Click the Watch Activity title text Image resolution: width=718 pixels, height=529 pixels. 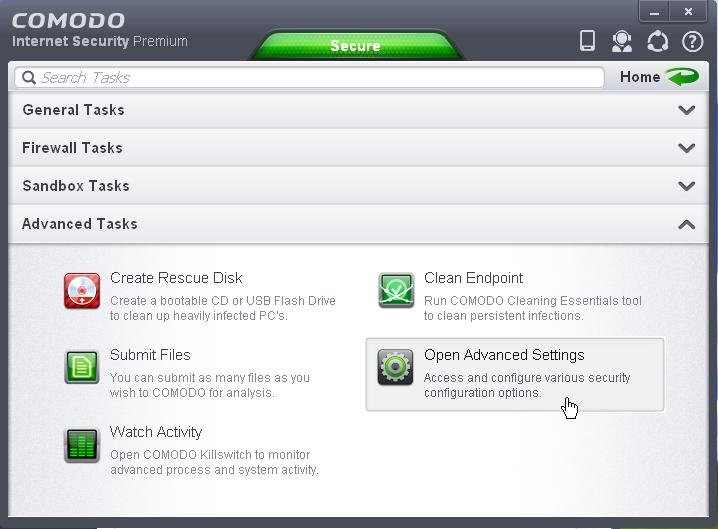click(x=156, y=432)
